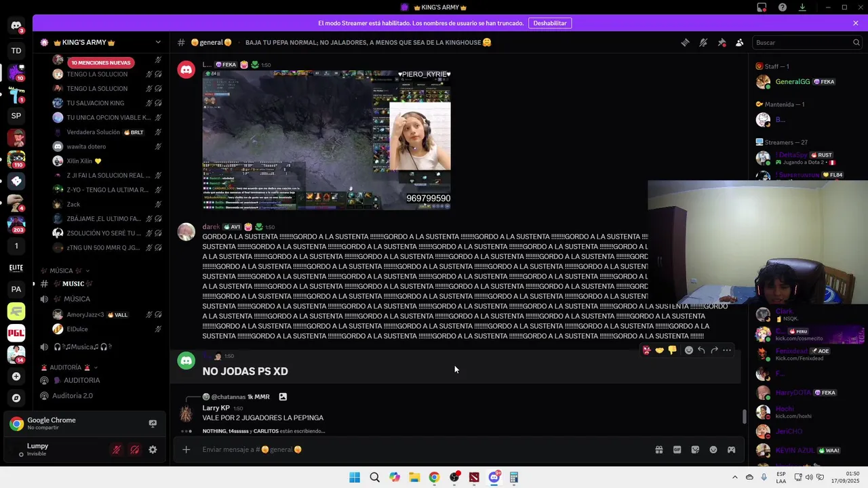Open the apps controller icon
This screenshot has height=488, width=868.
[731, 449]
